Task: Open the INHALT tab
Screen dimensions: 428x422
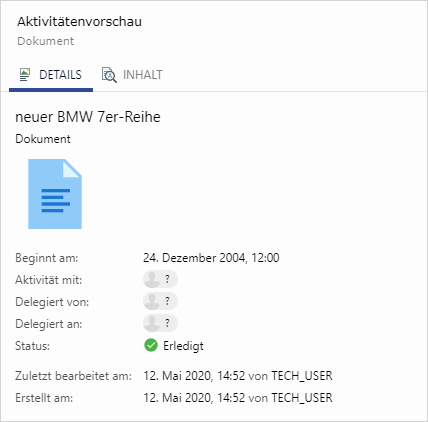Action: (x=132, y=75)
